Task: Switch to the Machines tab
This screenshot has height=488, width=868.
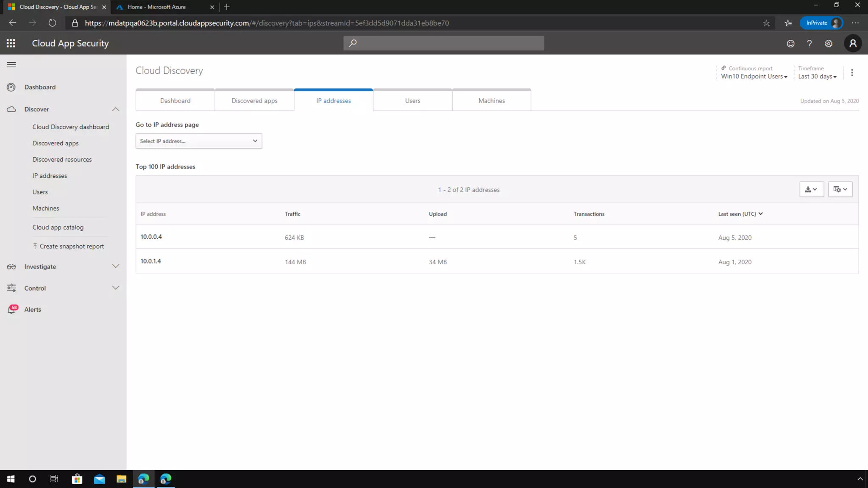Action: tap(491, 101)
